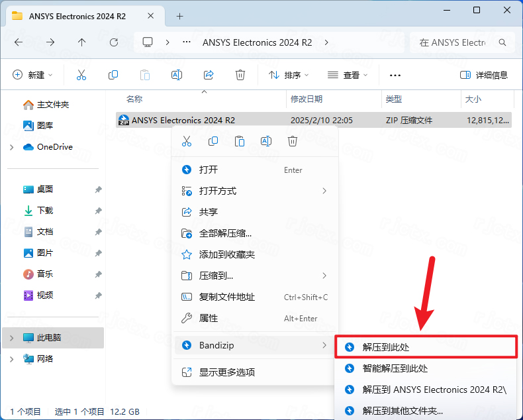Expand the OneDrive tree chevron
Viewport: 523px width, 420px height.
(x=12, y=147)
